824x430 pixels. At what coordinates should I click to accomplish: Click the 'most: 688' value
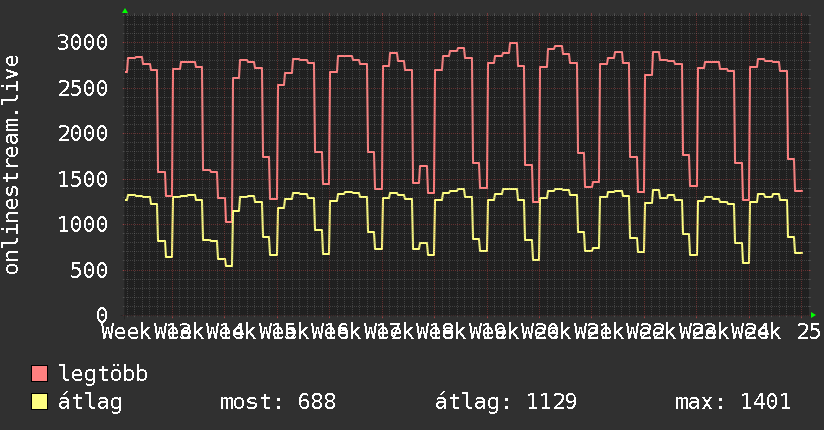coord(277,402)
